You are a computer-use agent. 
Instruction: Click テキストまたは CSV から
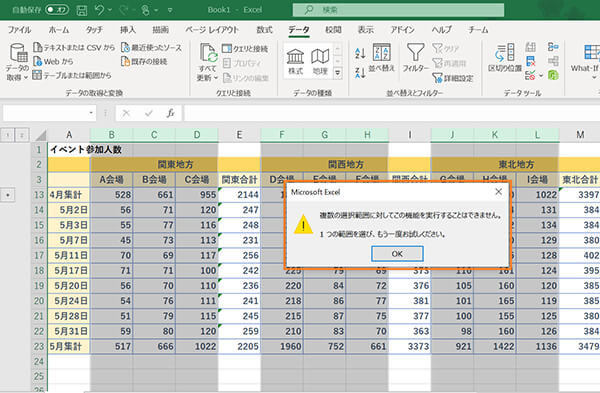74,47
